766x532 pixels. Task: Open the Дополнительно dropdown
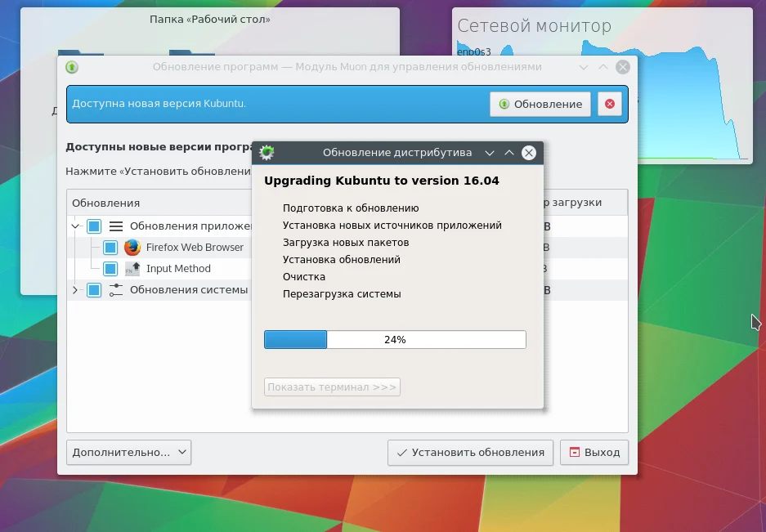tap(128, 453)
